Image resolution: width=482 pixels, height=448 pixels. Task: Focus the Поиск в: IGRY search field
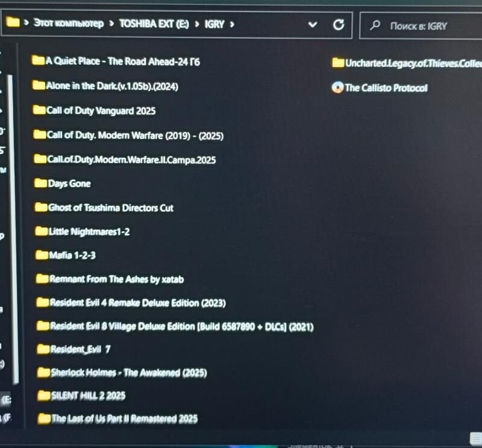[421, 26]
